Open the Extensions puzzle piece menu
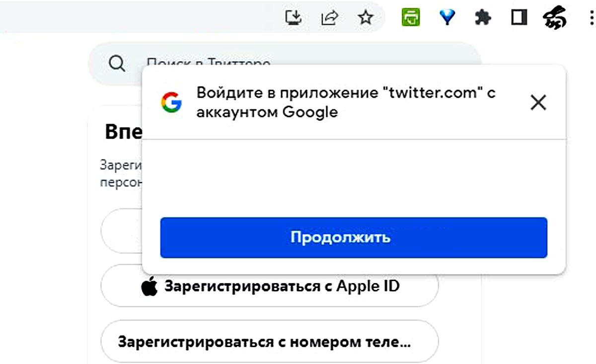Screen dimensions: 596x364 point(483,18)
